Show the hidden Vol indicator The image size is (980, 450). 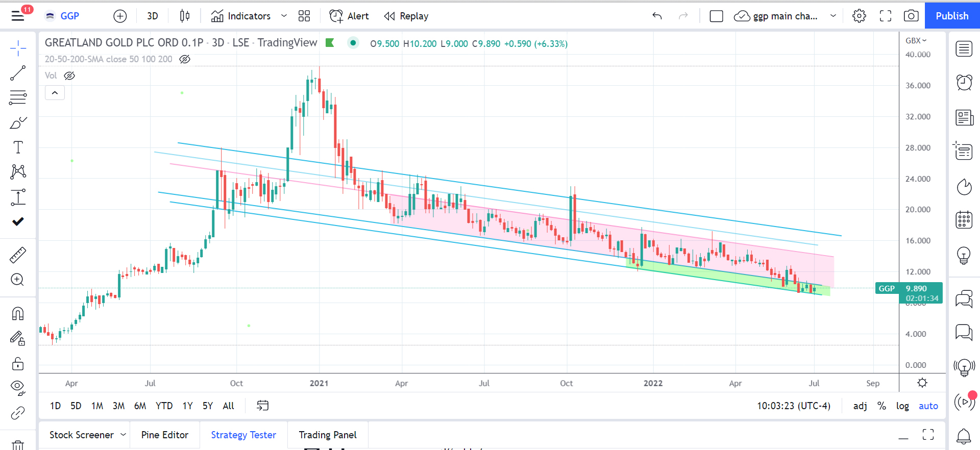pyautogui.click(x=69, y=76)
